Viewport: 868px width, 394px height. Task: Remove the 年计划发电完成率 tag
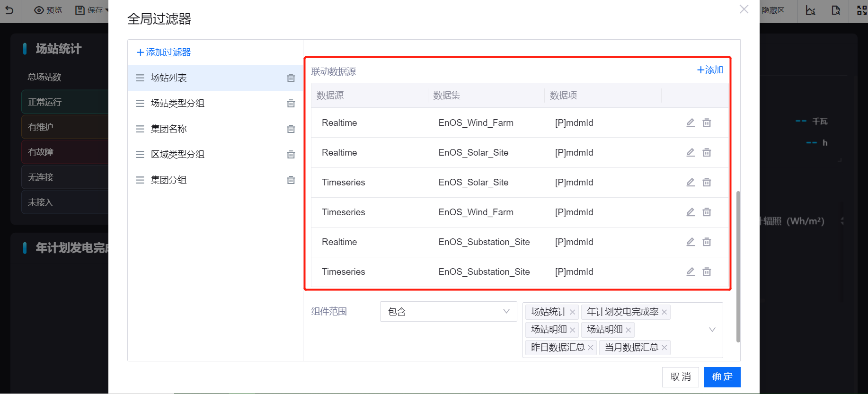(x=664, y=312)
